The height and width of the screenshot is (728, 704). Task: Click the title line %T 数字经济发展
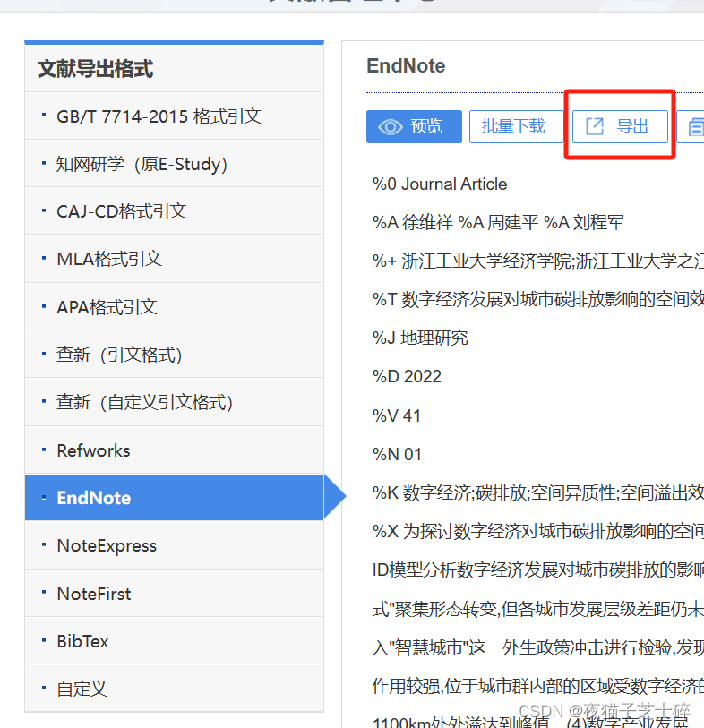click(538, 299)
